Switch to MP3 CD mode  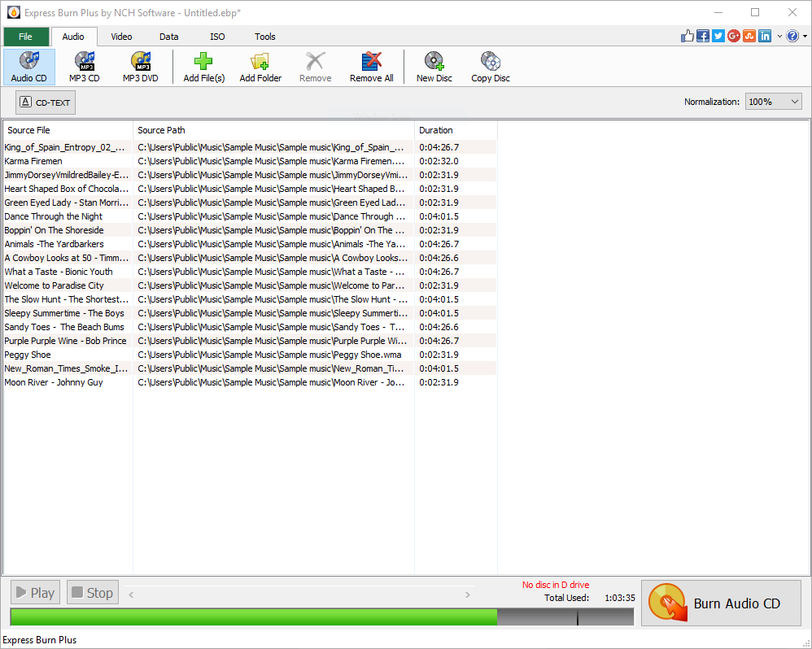click(x=84, y=66)
